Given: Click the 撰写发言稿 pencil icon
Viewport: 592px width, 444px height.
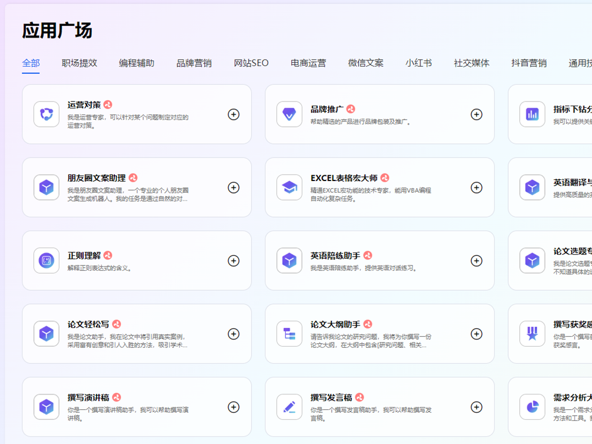Looking at the screenshot, I should [x=289, y=407].
